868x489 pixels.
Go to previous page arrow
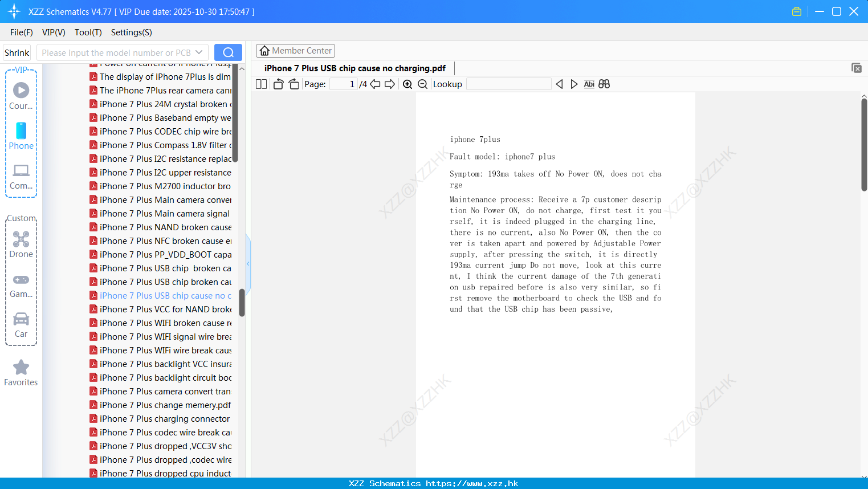coord(375,84)
